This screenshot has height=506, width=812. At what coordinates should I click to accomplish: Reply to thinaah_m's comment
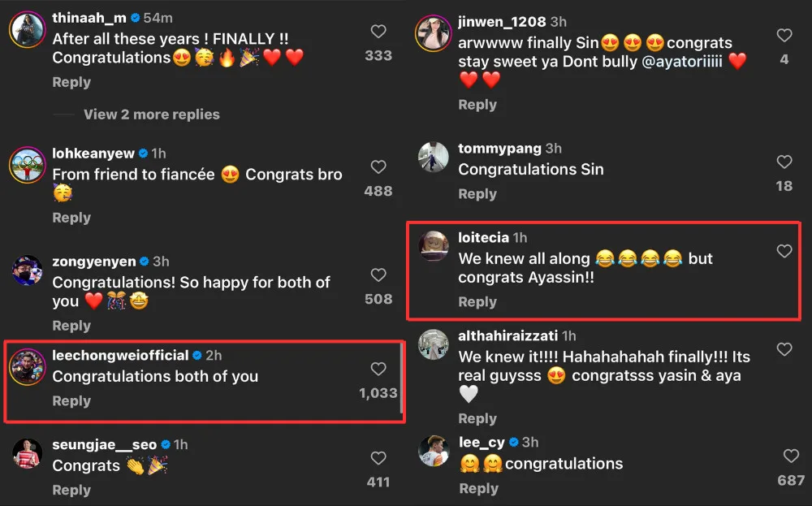tap(71, 82)
